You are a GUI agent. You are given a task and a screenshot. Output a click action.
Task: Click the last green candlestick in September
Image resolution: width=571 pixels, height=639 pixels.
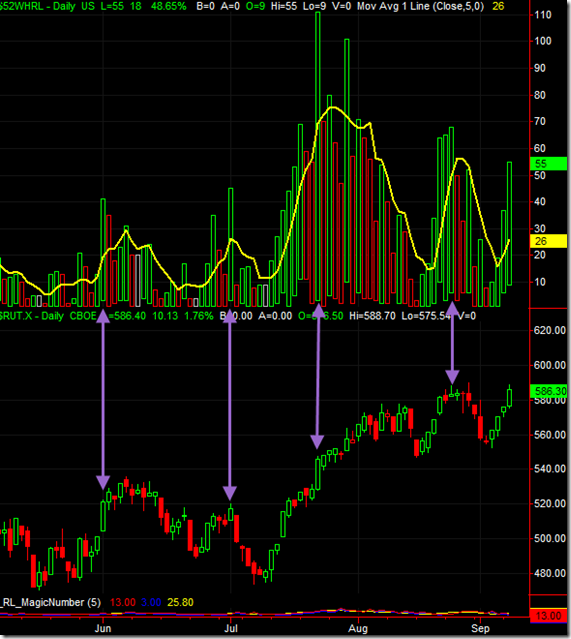509,397
